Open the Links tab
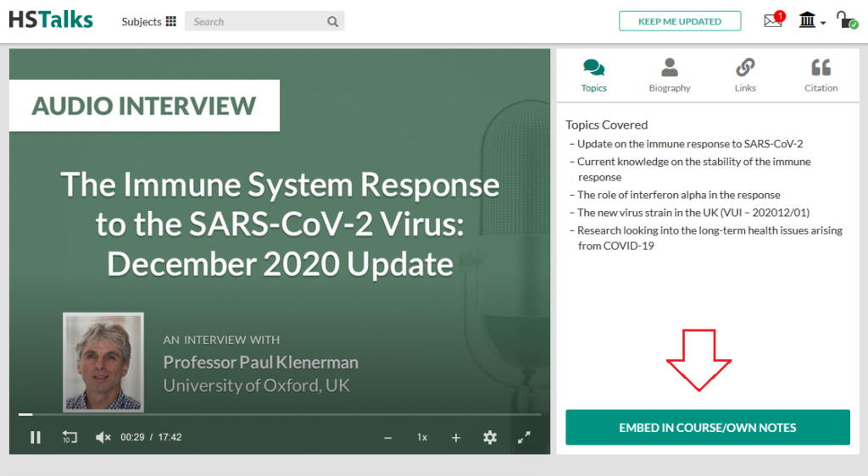Image resolution: width=868 pixels, height=476 pixels. [745, 75]
